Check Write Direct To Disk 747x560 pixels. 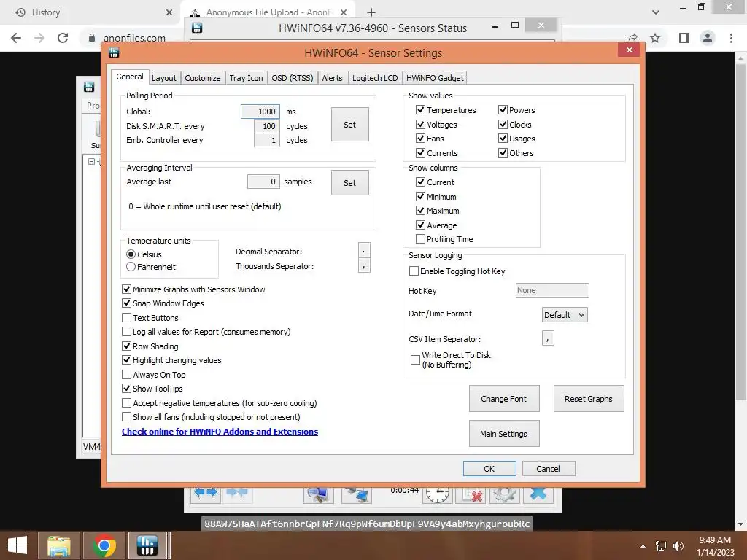coord(415,359)
